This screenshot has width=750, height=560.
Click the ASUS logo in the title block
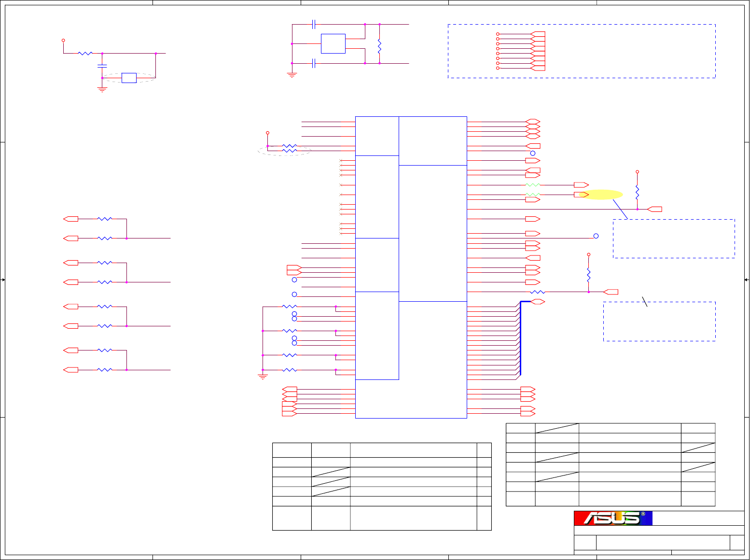coord(613,518)
